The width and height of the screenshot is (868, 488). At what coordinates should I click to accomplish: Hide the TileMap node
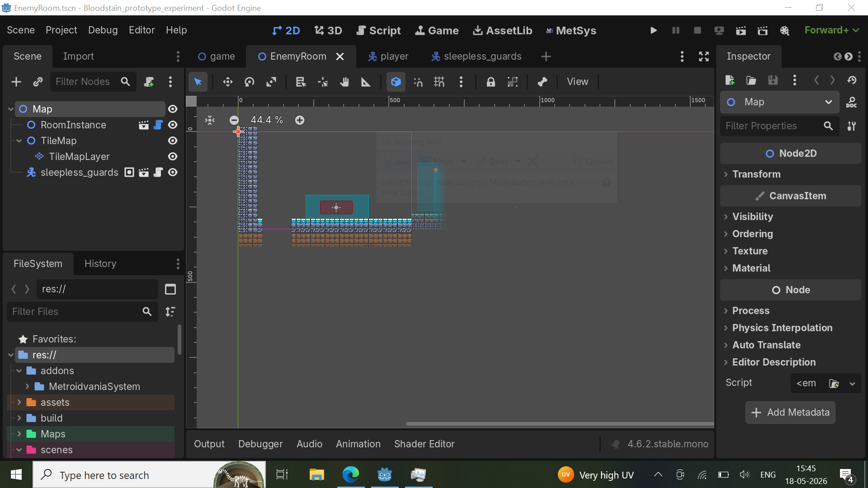[173, 141]
